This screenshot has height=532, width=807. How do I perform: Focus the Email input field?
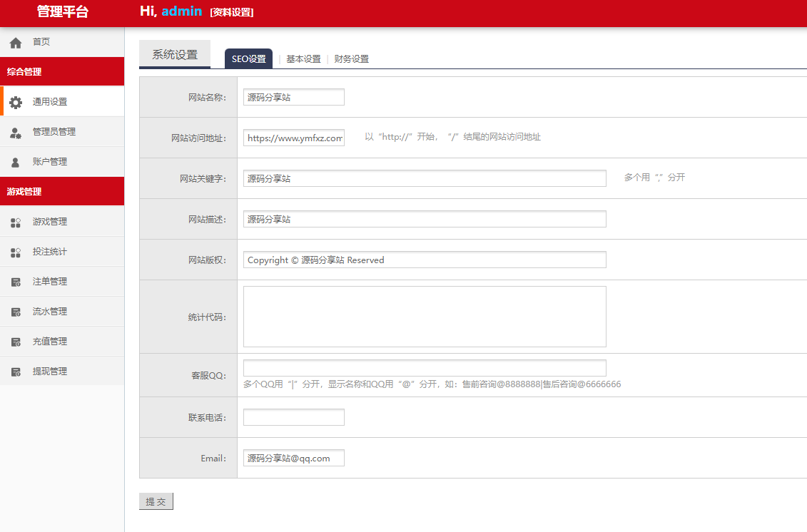point(293,458)
